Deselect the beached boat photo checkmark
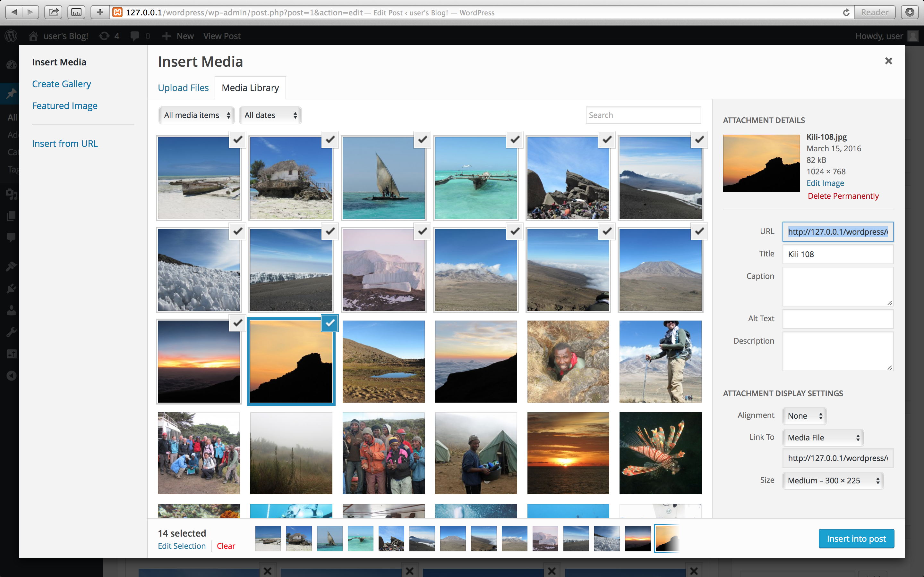Viewport: 924px width, 577px height. click(237, 139)
